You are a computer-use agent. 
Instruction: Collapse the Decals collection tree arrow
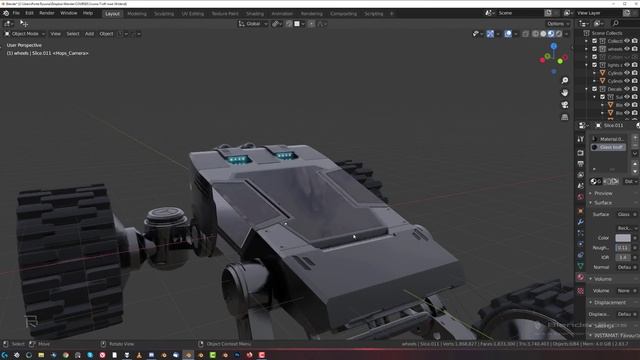(x=587, y=89)
